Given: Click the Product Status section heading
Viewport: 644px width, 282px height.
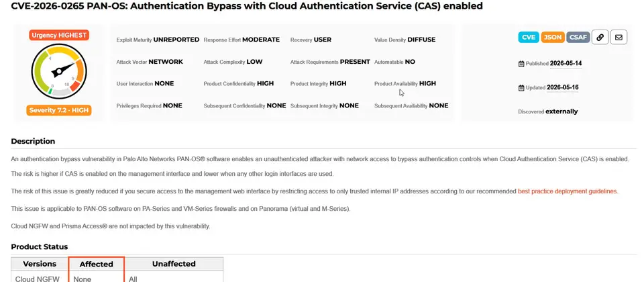Looking at the screenshot, I should (x=40, y=246).
